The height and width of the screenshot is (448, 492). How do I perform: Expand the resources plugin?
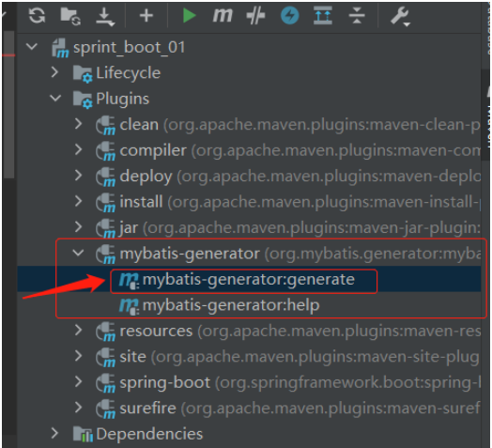pyautogui.click(x=79, y=331)
